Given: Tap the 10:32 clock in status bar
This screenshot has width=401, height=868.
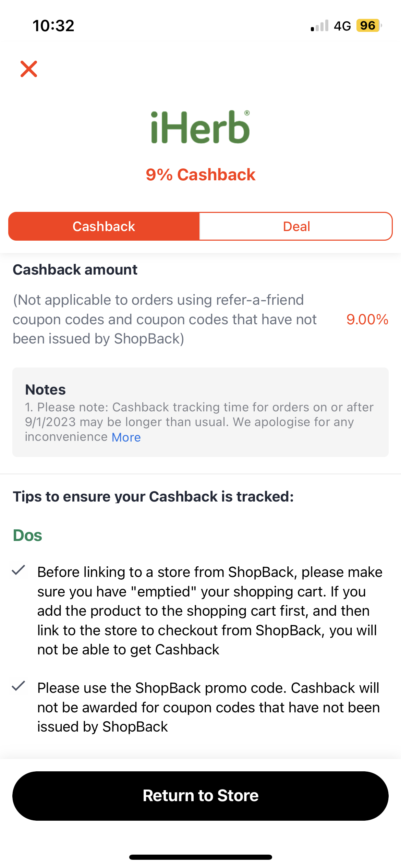Looking at the screenshot, I should click(53, 26).
